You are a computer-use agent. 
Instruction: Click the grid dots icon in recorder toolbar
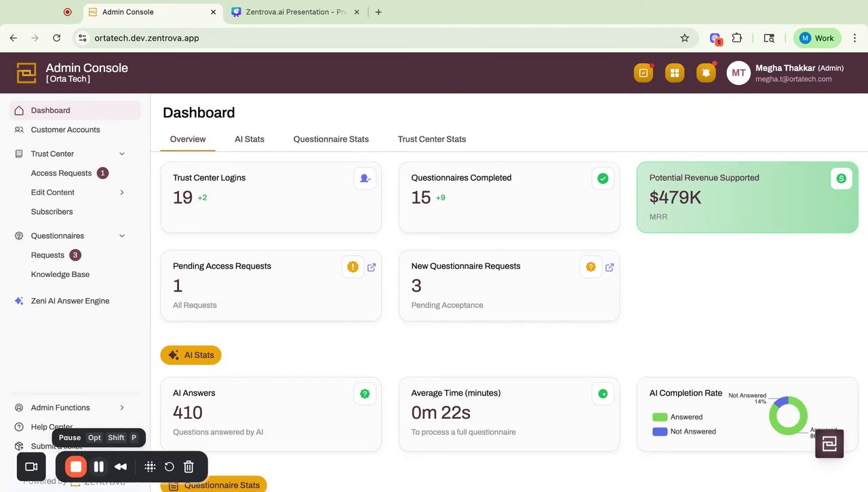click(x=151, y=467)
